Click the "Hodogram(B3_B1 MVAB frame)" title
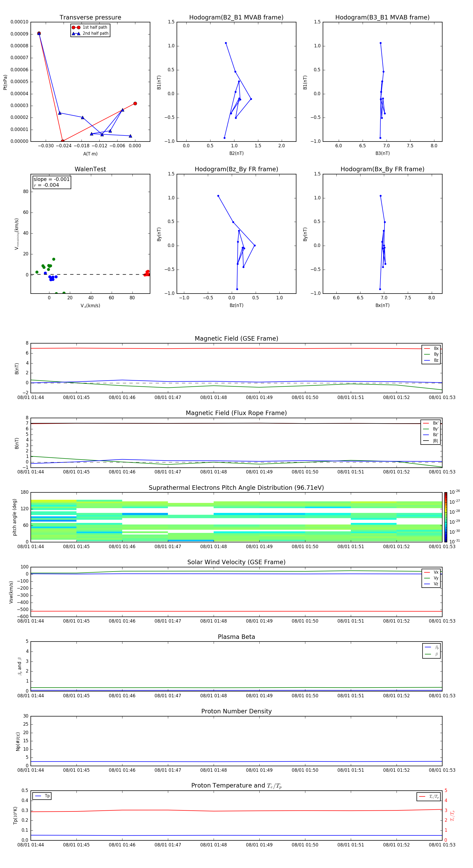The width and height of the screenshot is (473, 868). (382, 18)
